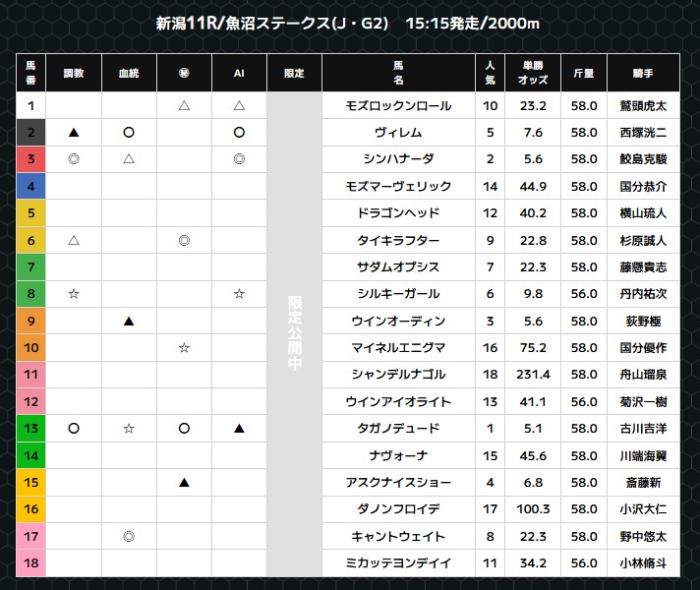Click the ◎ mark in horse 3's 調教 column
Screen dimensions: 700x590
coord(74,159)
